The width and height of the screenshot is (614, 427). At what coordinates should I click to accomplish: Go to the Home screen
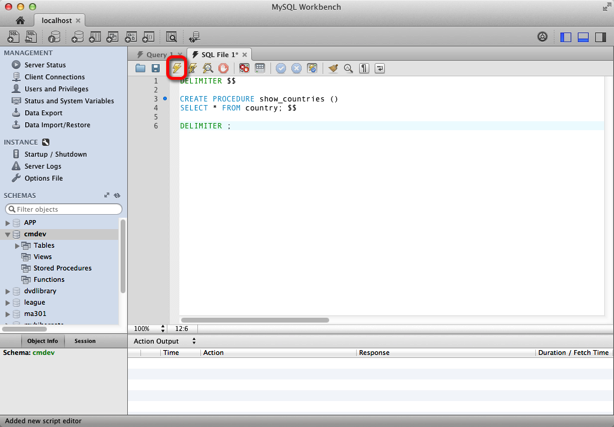point(20,20)
